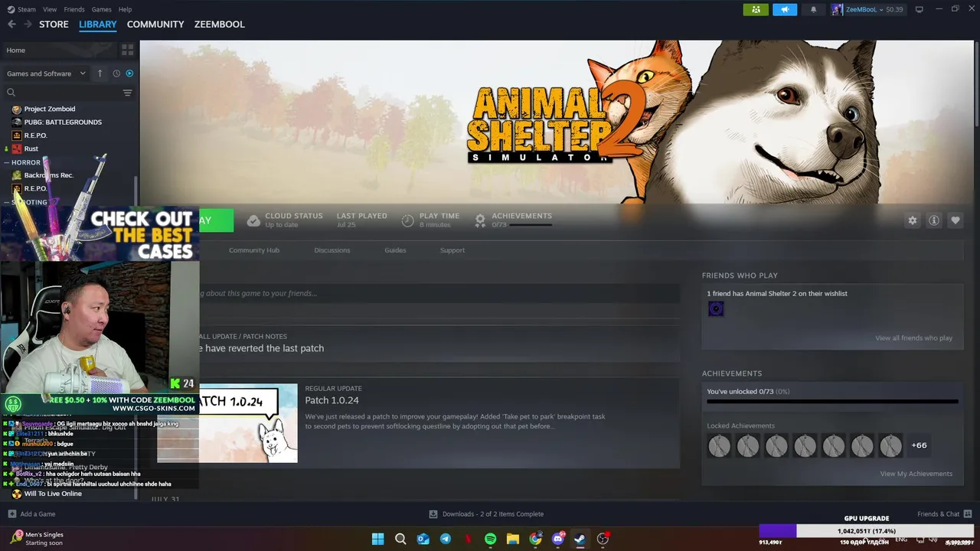Screen dimensions: 980x551
Task: Open the Support tab
Action: tap(452, 250)
